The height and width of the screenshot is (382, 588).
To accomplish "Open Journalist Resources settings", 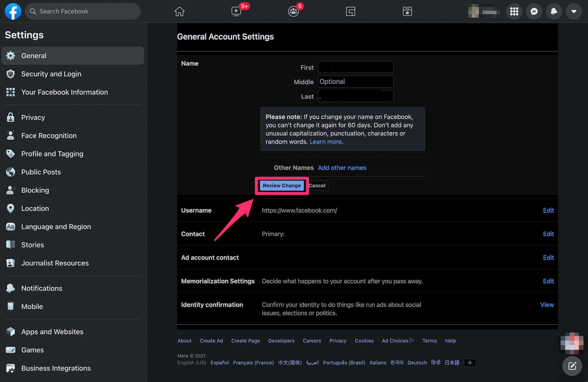I will point(73,263).
